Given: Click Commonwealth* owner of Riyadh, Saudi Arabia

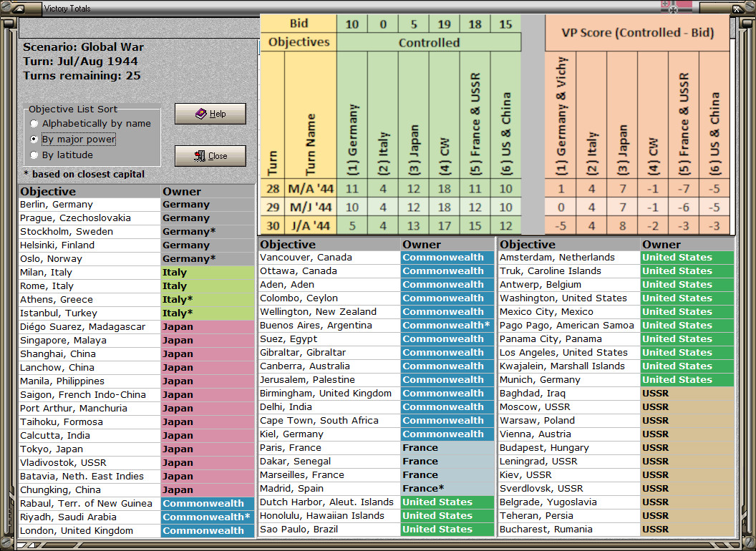Looking at the screenshot, I should point(208,517).
